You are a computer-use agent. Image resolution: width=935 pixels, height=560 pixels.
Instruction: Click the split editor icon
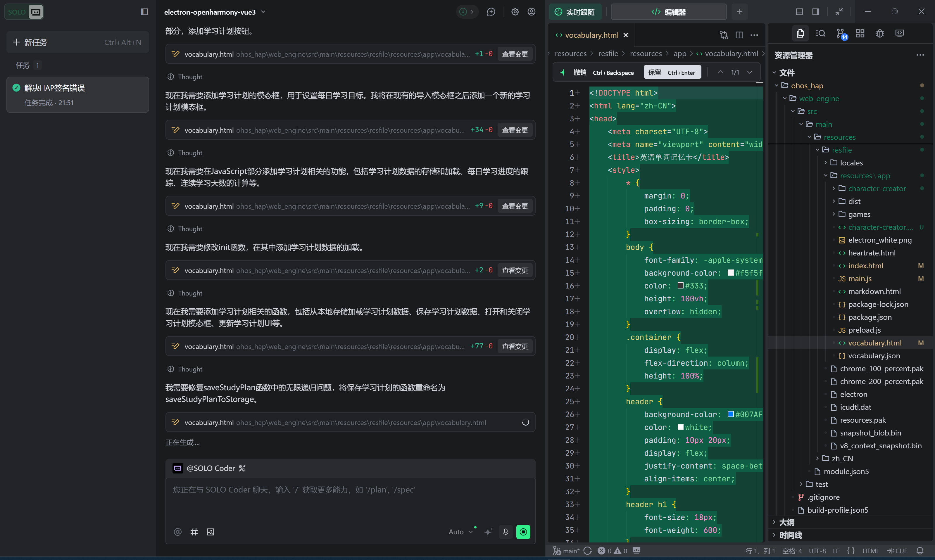point(739,35)
